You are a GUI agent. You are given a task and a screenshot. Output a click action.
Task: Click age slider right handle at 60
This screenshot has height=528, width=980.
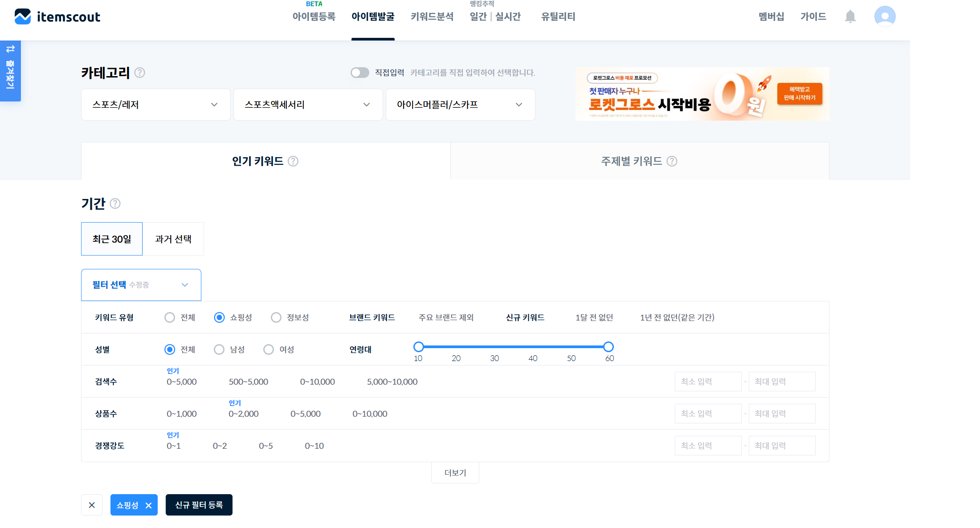[608, 347]
